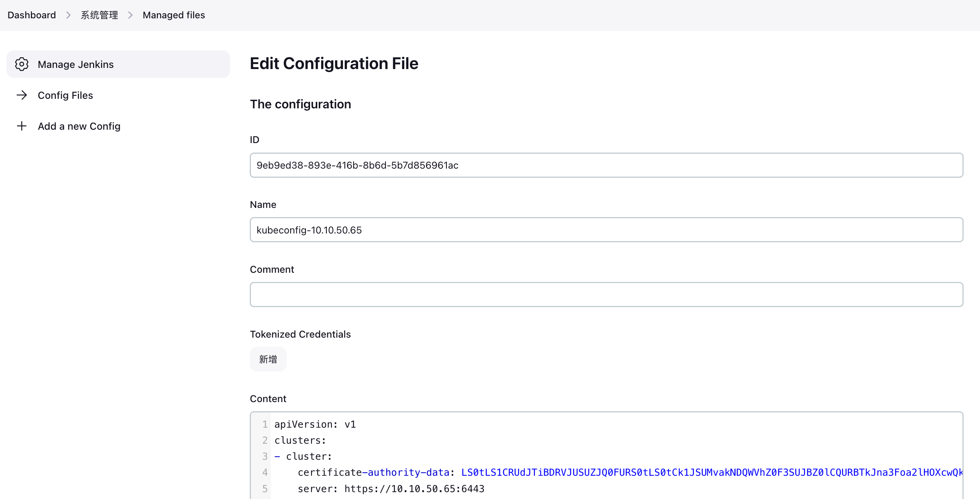This screenshot has width=980, height=499.
Task: Click 'apiVersion: v1' line in Content editor
Action: (315, 424)
